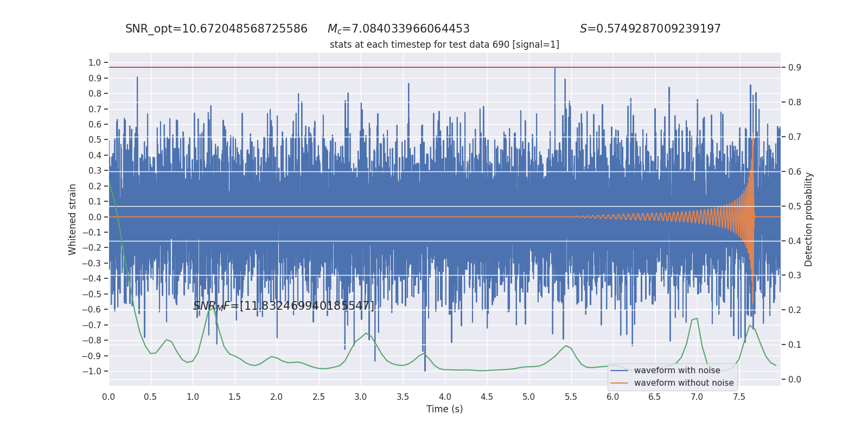Image resolution: width=868 pixels, height=434 pixels.
Task: Click the x-axis tick label 2.5
Action: pyautogui.click(x=318, y=397)
